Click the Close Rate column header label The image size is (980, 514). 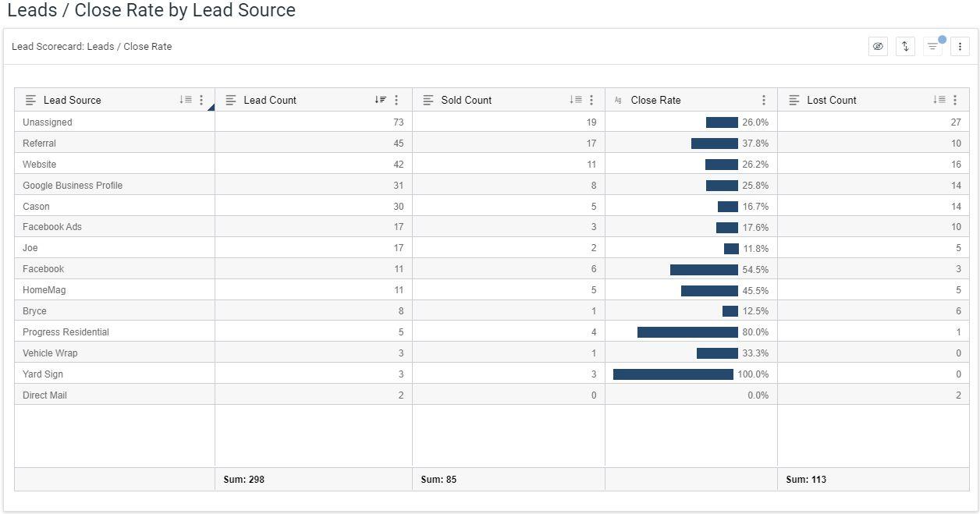click(x=655, y=100)
